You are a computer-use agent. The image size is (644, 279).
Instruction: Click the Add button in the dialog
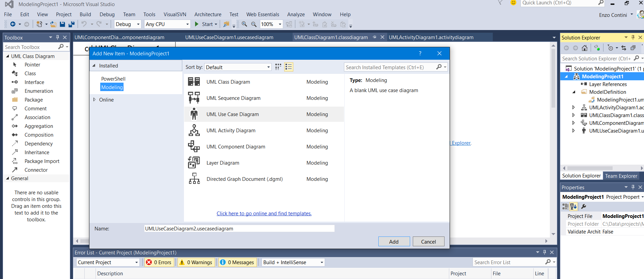394,242
